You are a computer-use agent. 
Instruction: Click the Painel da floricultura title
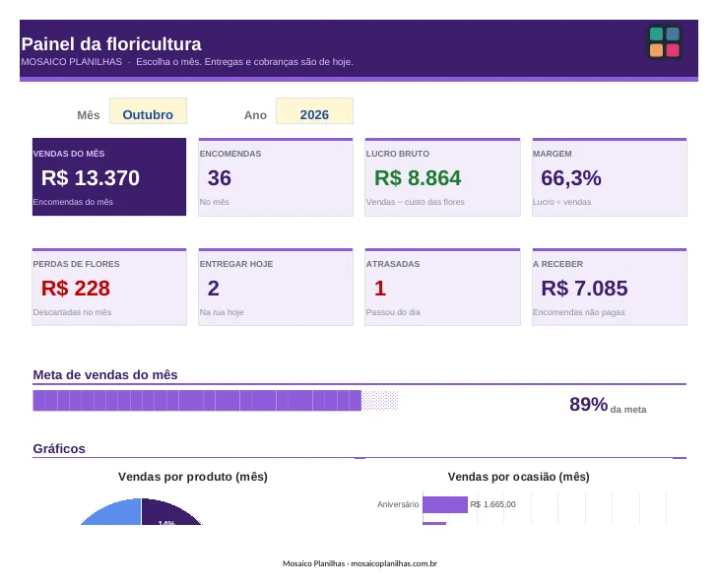[111, 44]
